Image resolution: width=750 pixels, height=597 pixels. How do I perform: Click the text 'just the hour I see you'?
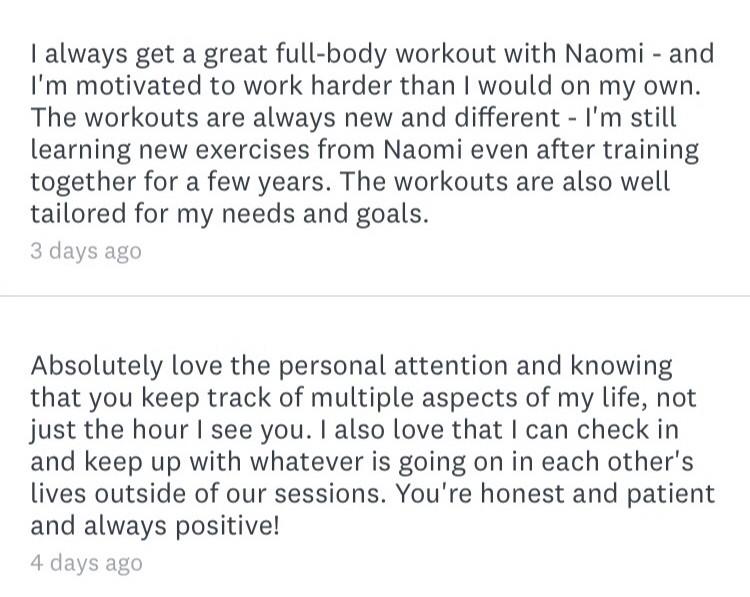click(x=168, y=430)
